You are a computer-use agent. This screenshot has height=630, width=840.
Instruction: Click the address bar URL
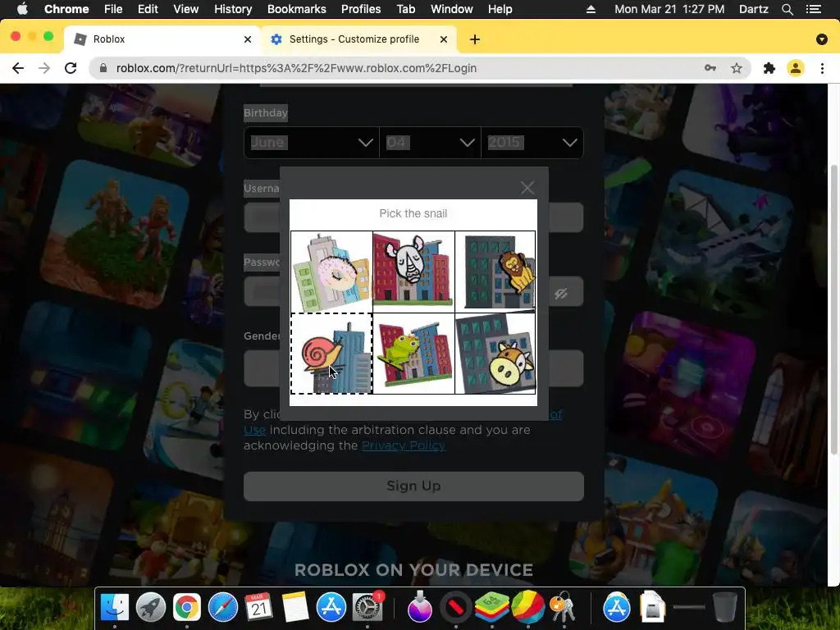(x=296, y=68)
